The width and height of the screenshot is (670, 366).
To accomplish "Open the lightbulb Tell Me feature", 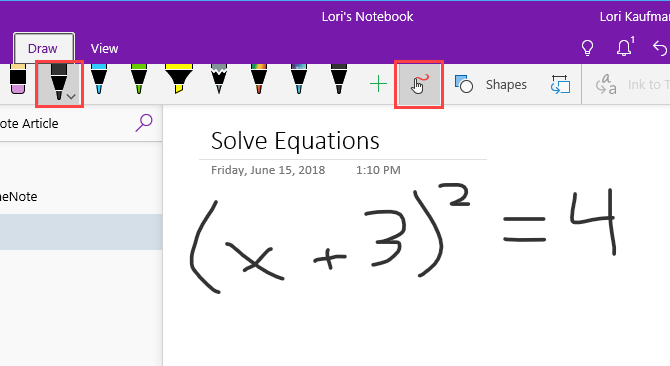I will [x=588, y=48].
